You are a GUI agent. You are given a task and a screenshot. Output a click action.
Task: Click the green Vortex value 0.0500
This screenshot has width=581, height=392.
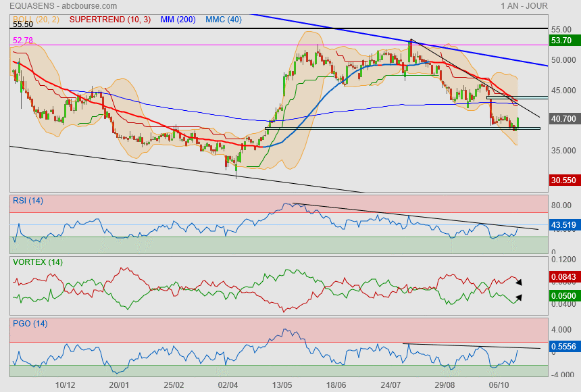(563, 295)
